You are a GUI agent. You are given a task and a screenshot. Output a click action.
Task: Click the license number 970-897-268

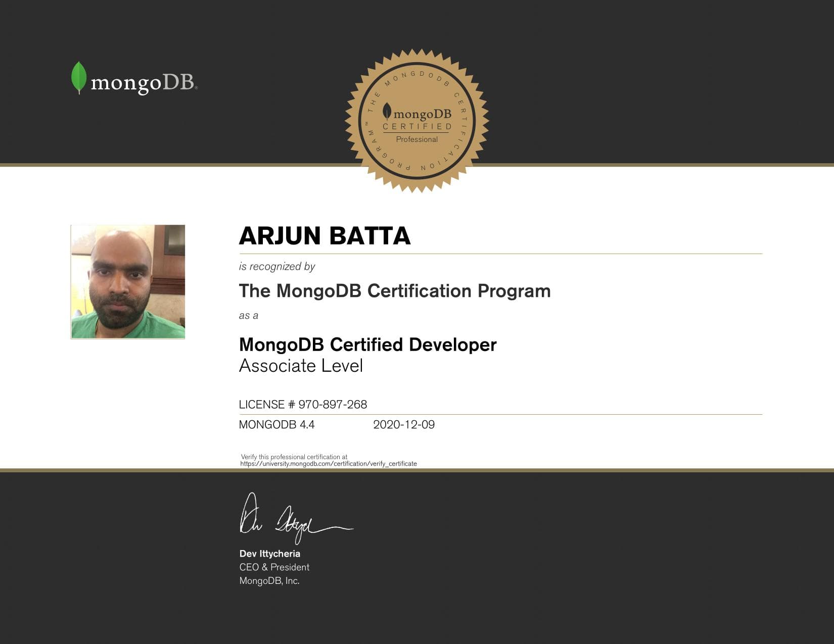tap(303, 404)
